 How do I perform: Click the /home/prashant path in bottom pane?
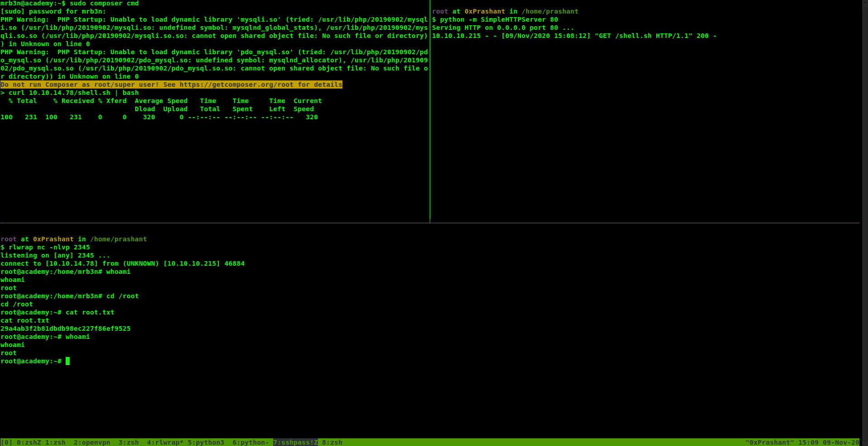pyautogui.click(x=119, y=239)
